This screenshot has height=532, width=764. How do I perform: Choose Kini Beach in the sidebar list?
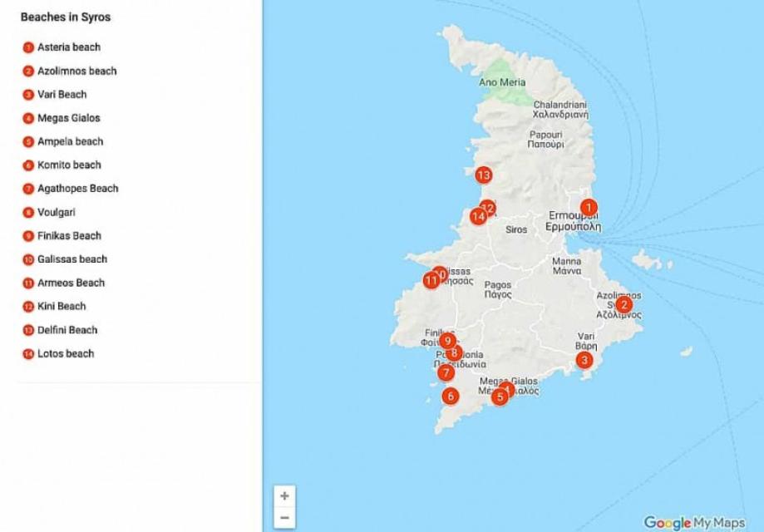(62, 307)
